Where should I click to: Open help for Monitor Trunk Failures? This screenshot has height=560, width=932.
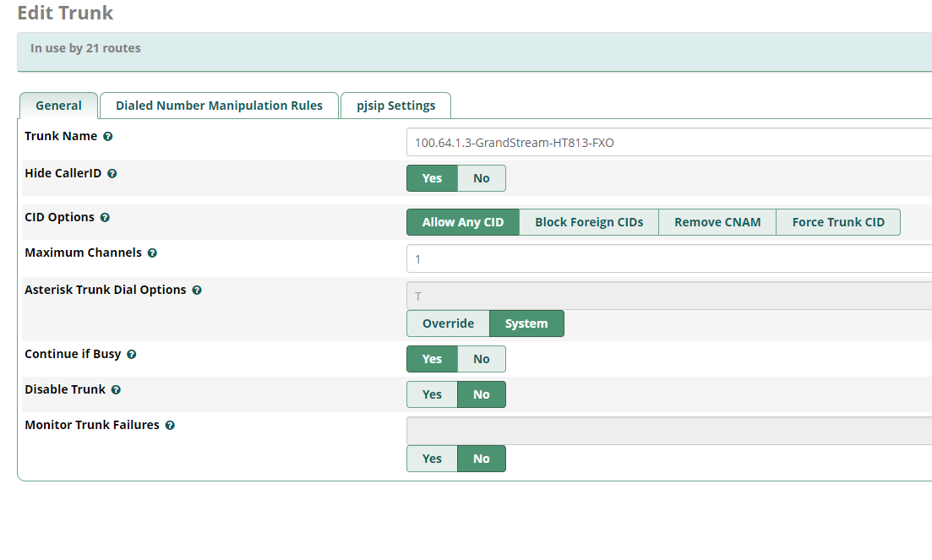[170, 425]
